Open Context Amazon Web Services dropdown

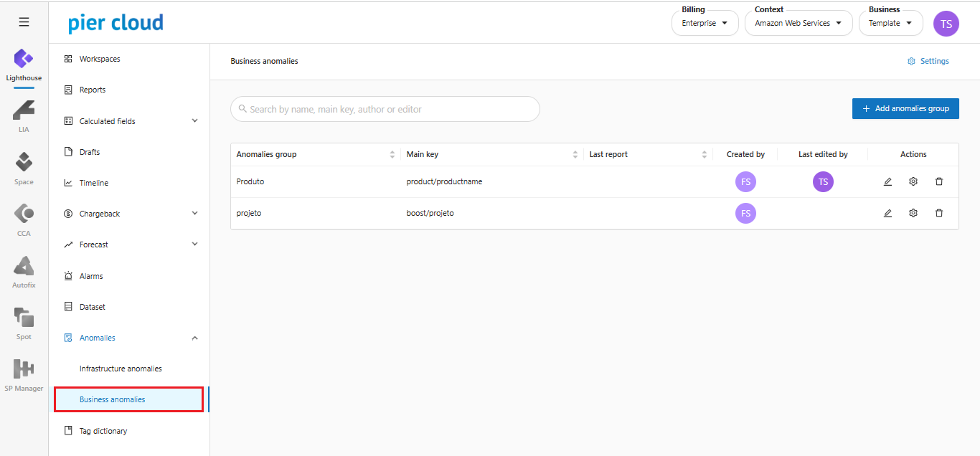[x=798, y=23]
